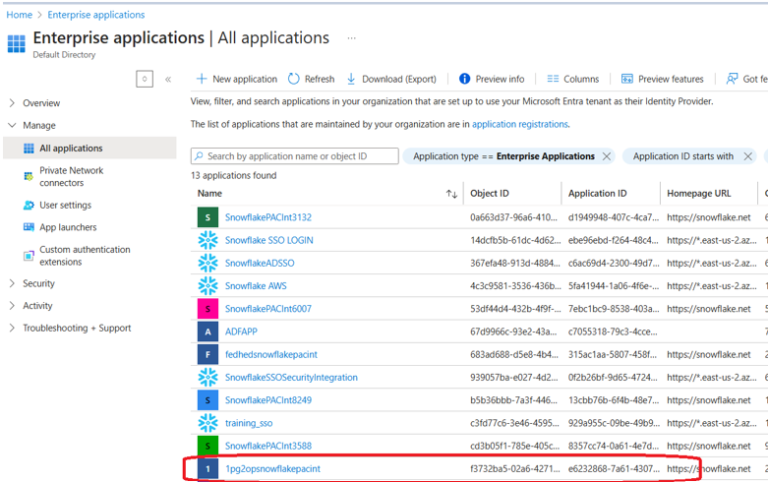Click the Download arrow icon
The width and height of the screenshot is (768, 482).
(x=351, y=79)
